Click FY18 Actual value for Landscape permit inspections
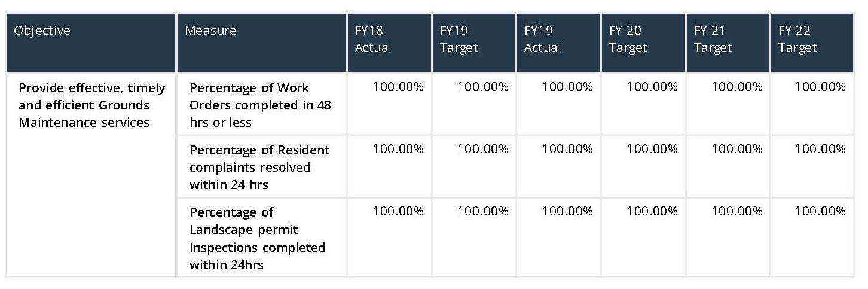The width and height of the screenshot is (868, 289). tap(398, 211)
